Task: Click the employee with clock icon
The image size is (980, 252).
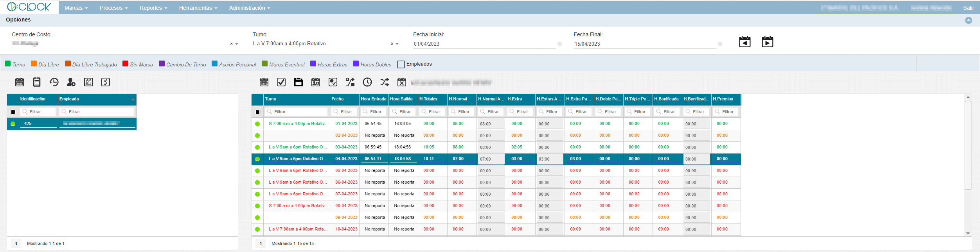Action: 71,82
